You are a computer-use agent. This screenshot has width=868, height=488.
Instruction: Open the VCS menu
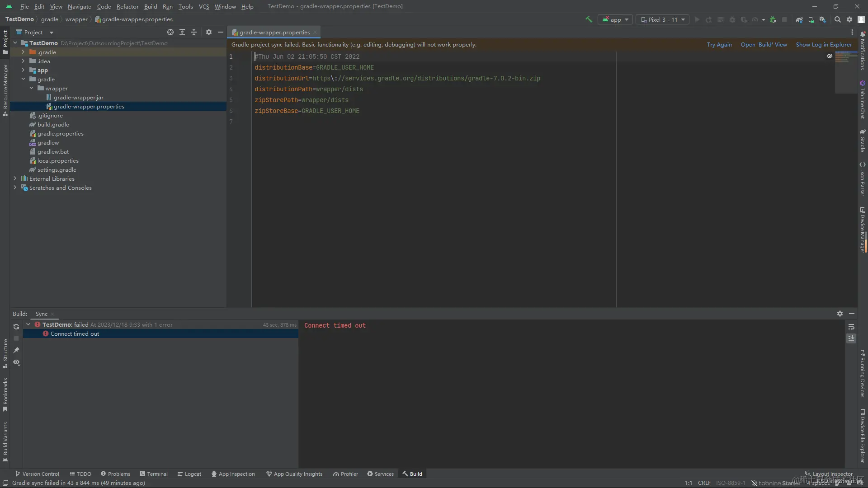[204, 6]
